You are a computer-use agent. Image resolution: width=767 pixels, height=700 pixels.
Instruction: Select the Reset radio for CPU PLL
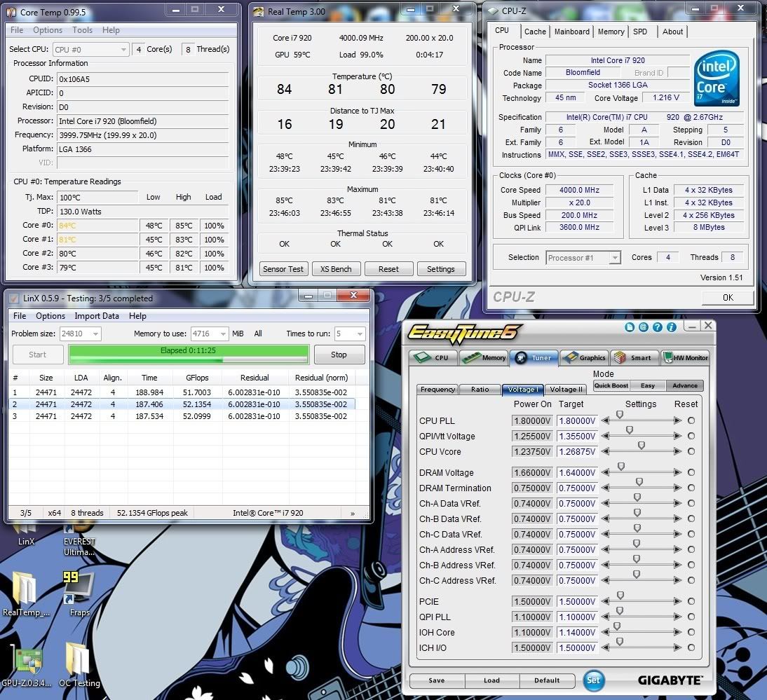pyautogui.click(x=691, y=420)
